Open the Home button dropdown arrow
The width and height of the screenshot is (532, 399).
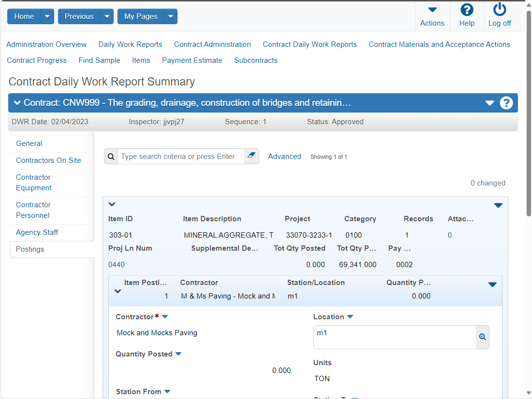47,16
